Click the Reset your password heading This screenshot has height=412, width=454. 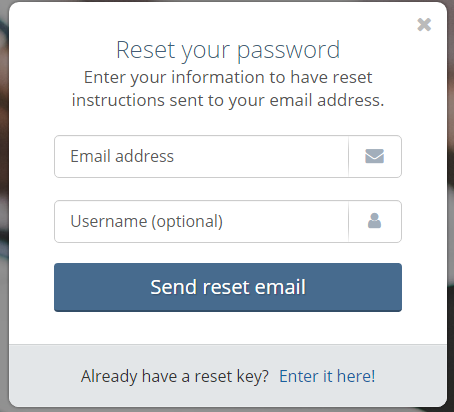[x=228, y=50]
